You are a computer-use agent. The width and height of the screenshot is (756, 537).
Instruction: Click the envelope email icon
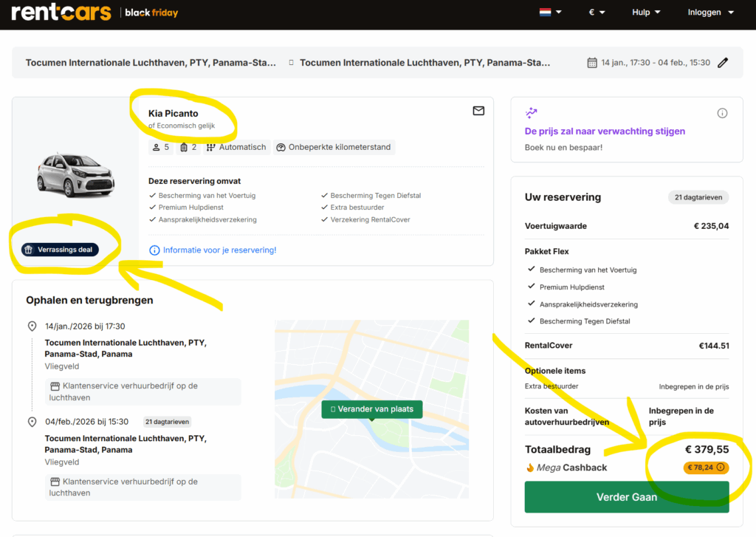click(478, 111)
